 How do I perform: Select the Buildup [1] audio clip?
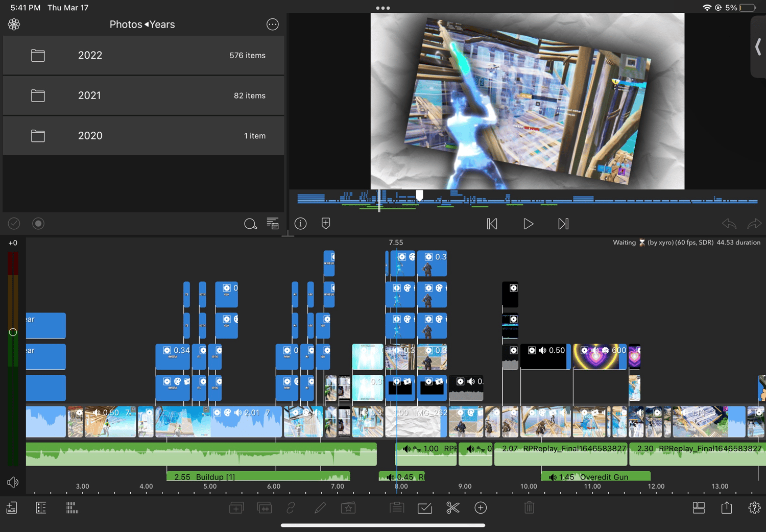coord(258,476)
